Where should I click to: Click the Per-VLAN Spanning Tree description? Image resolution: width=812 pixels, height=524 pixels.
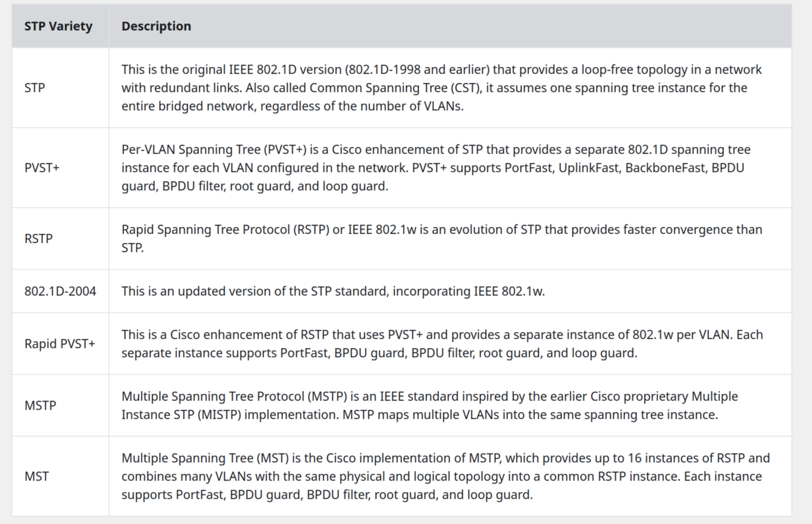436,168
